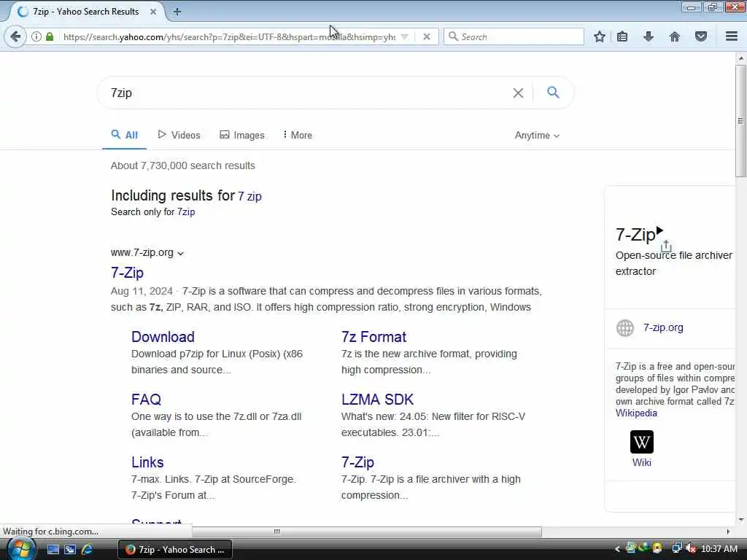Click the share icon beside 7-Zip panel title

666,246
